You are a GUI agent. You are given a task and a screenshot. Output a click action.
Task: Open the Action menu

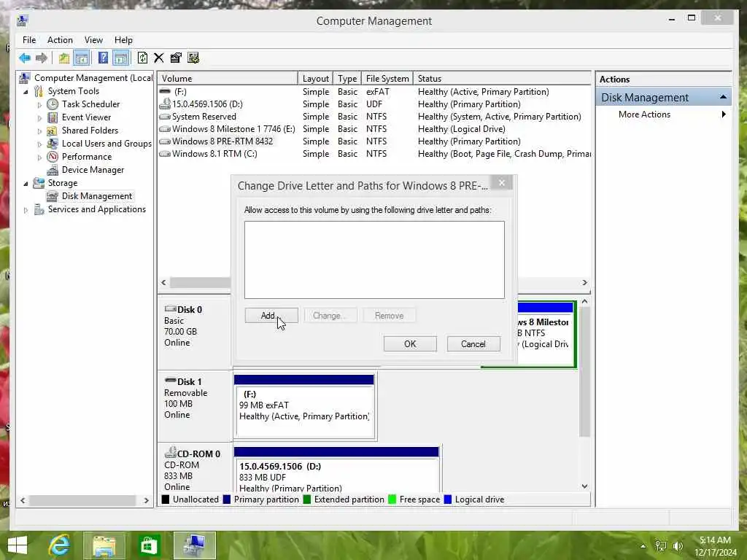60,40
